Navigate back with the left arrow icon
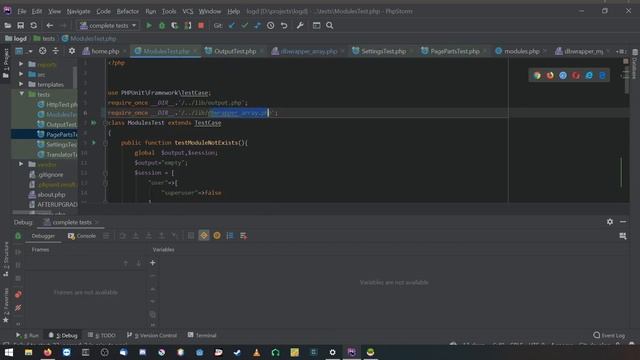The image size is (640, 360). [x=50, y=25]
